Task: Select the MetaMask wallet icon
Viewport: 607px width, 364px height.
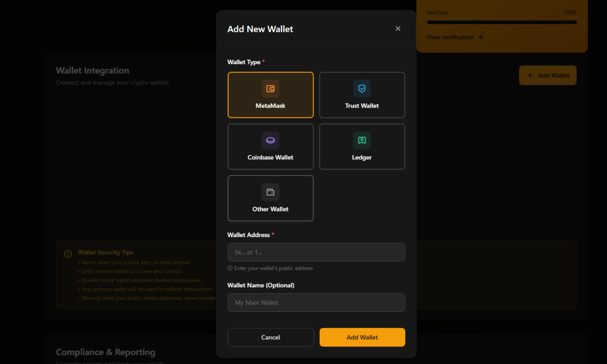Action: click(270, 88)
